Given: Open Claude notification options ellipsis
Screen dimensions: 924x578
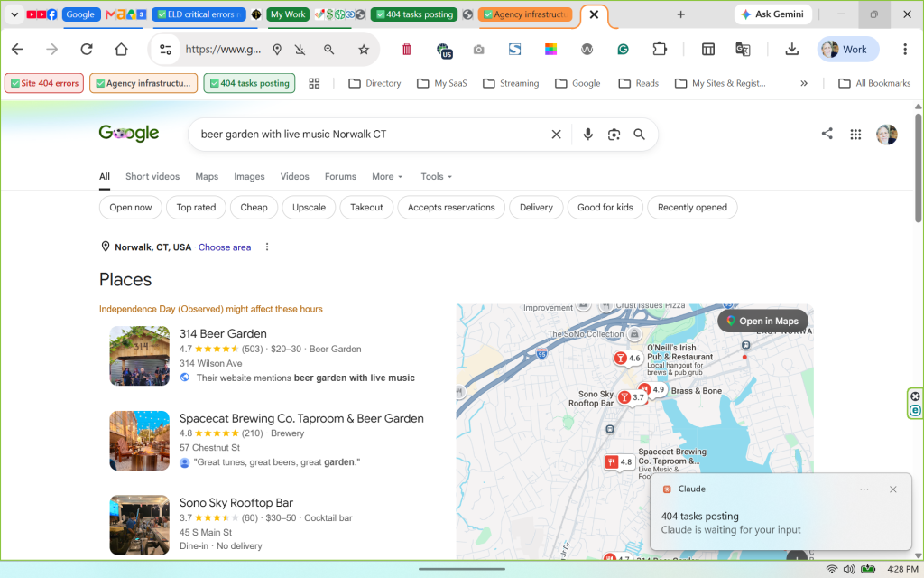Looking at the screenshot, I should [x=864, y=489].
